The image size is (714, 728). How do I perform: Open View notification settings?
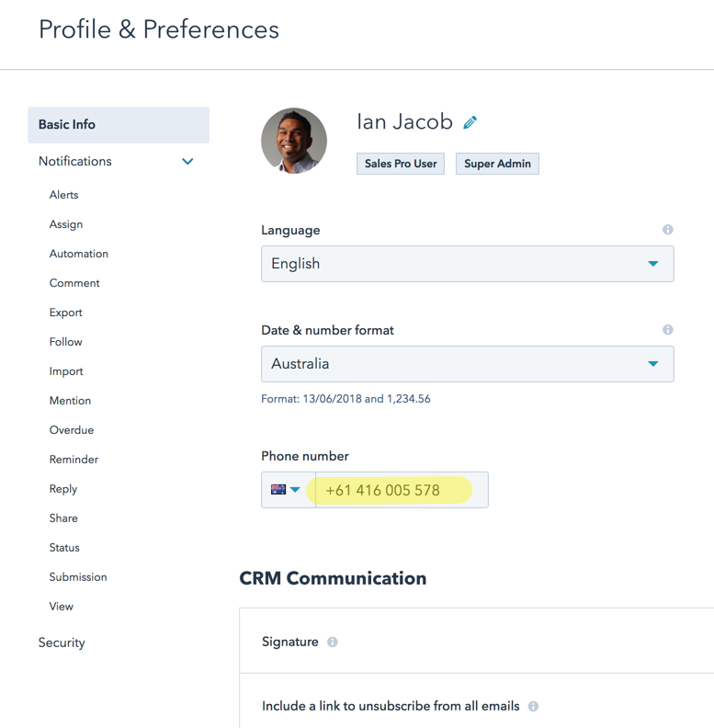coord(62,607)
